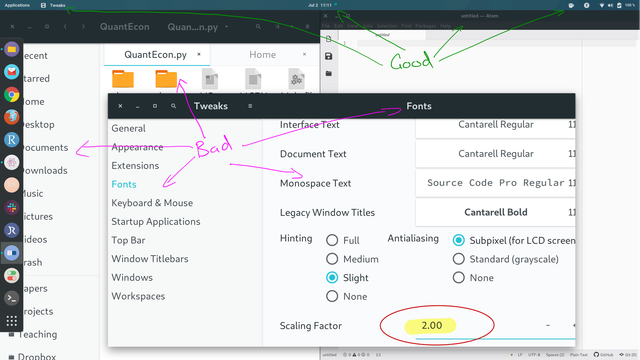This screenshot has width=640, height=360.
Task: Open the Files app in the dock
Action: pyautogui.click(x=11, y=49)
